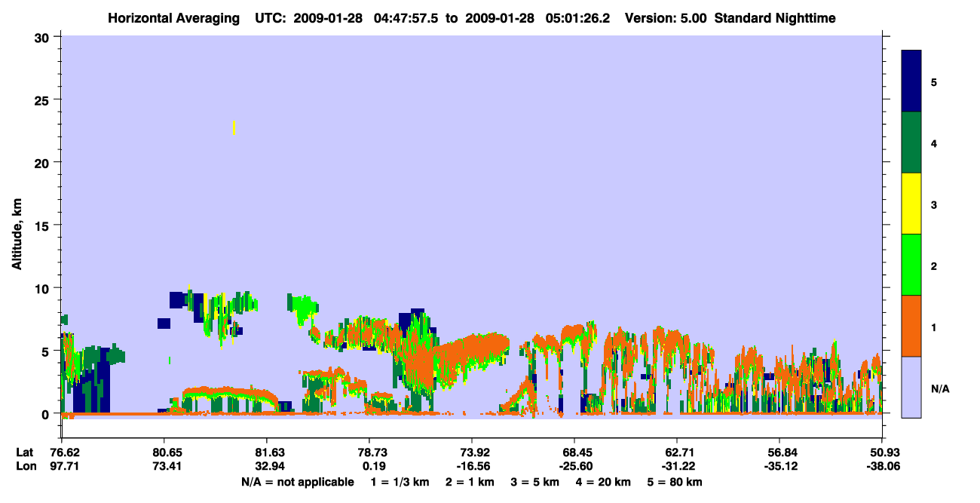Click the dark green colorbar segment labeled 4
The width and height of the screenshot is (980, 503).
point(911,143)
